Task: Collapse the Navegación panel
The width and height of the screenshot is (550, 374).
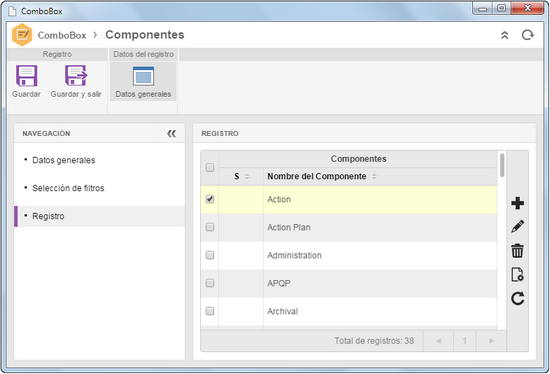Action: pos(172,134)
